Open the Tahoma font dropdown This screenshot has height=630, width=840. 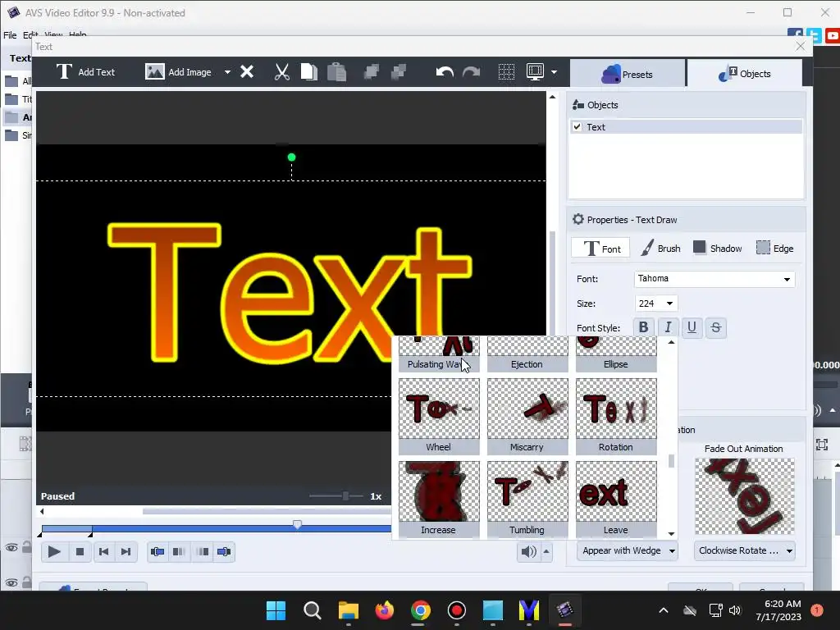click(x=714, y=279)
